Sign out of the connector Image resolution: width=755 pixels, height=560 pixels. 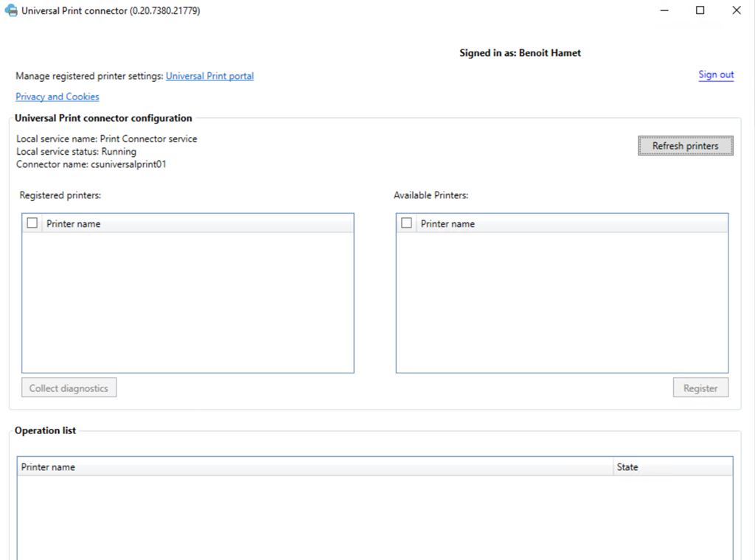(716, 74)
